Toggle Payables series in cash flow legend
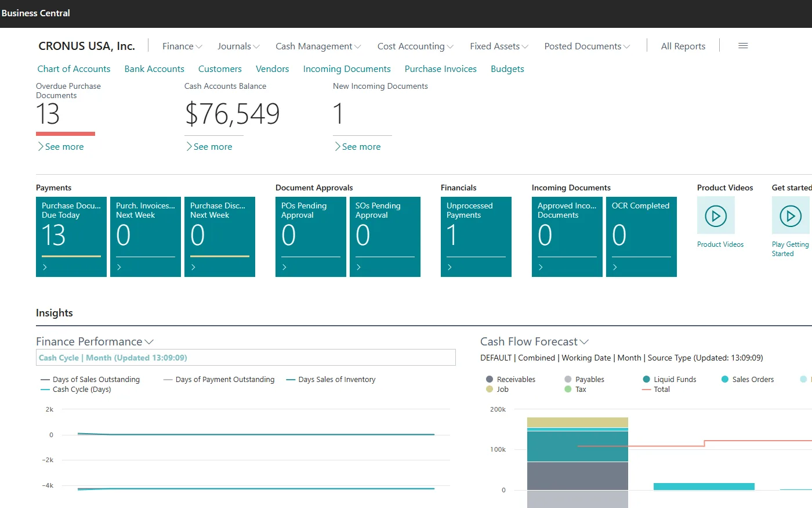The width and height of the screenshot is (812, 508). 584,380
